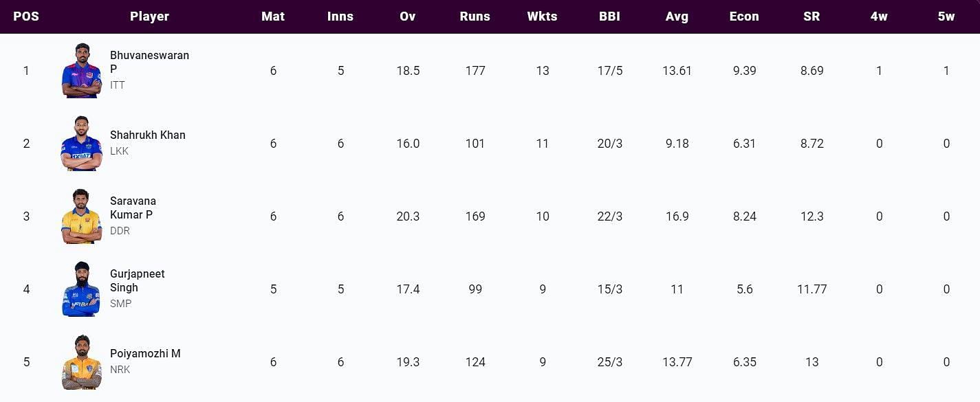Select the Ov column header
980x402 pixels.
click(408, 16)
